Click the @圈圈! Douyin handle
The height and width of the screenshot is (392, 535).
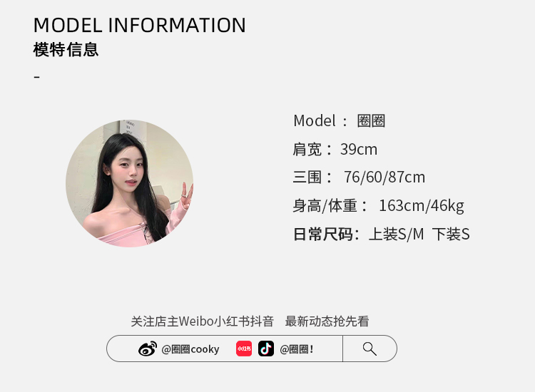tap(297, 349)
